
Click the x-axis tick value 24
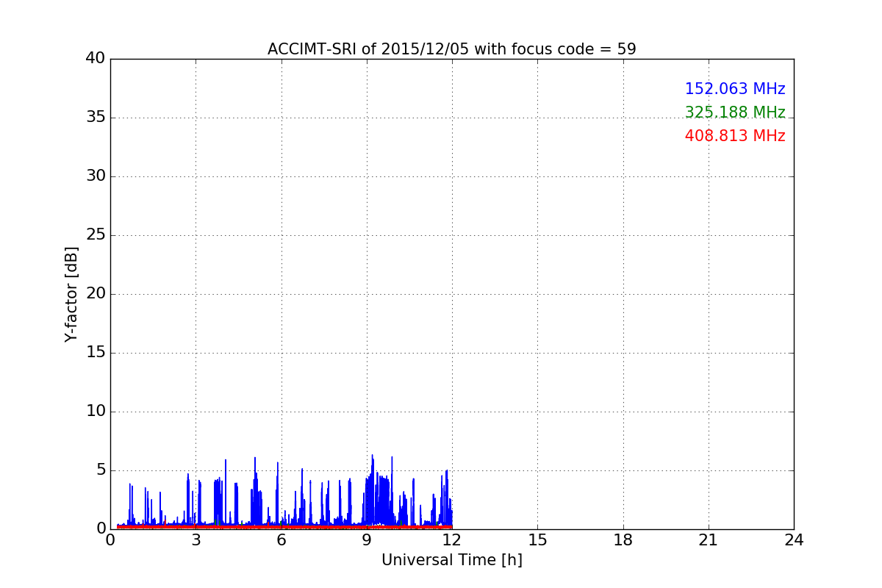[x=794, y=540]
